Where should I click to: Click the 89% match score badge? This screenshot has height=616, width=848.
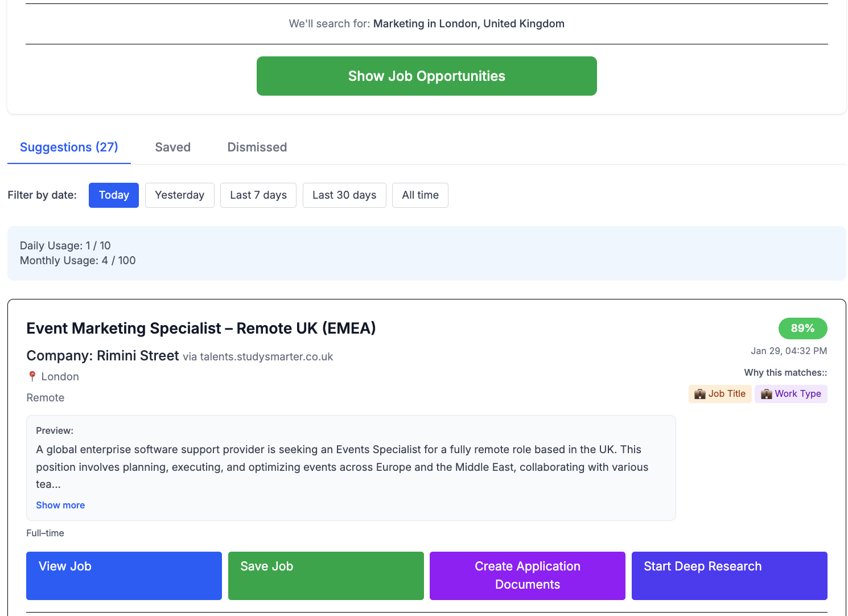click(x=802, y=328)
